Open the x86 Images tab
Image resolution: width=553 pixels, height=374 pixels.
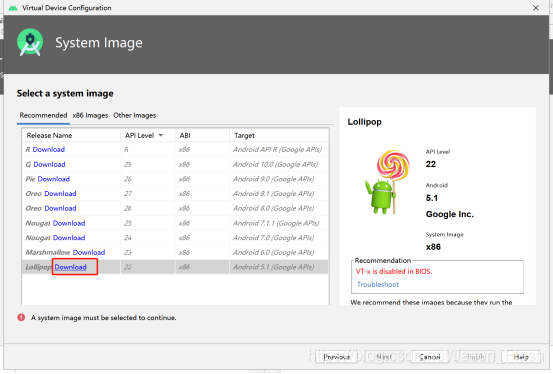[x=90, y=115]
